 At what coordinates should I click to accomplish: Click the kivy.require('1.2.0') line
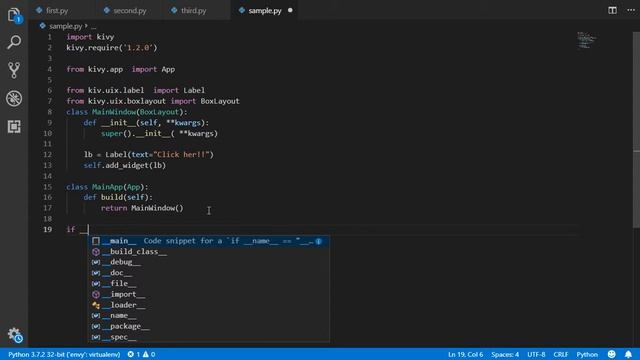coord(111,48)
